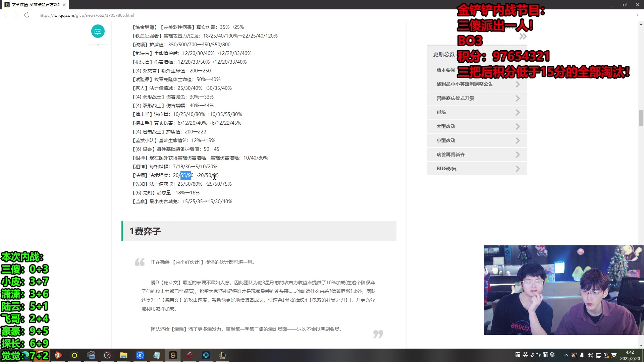
Task: Open notepad-like app in taskbar
Action: tap(157, 355)
